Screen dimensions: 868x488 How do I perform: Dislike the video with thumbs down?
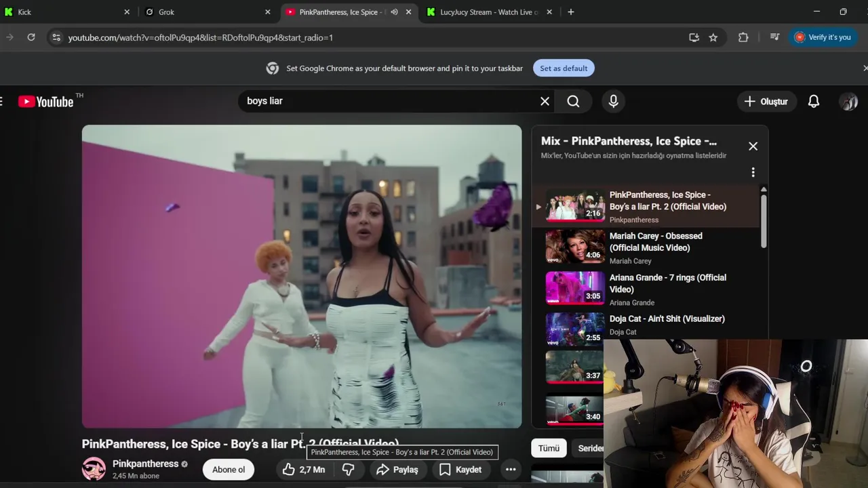click(348, 469)
